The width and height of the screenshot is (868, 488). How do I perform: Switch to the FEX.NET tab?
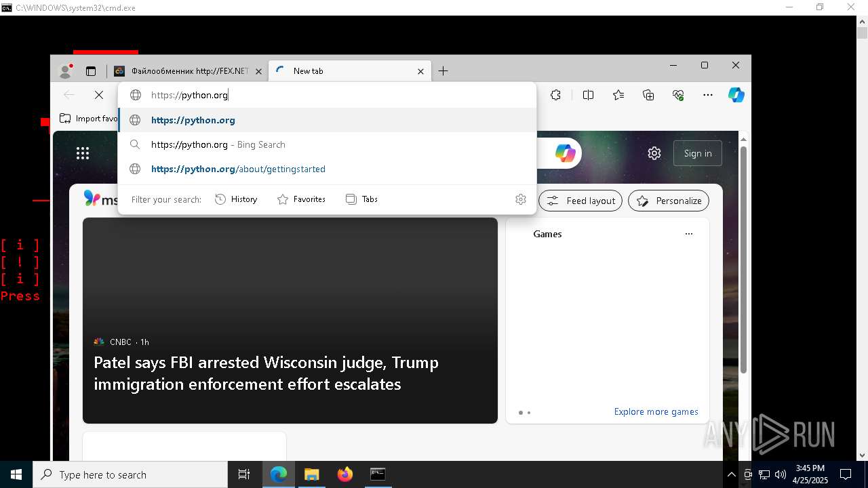point(188,71)
